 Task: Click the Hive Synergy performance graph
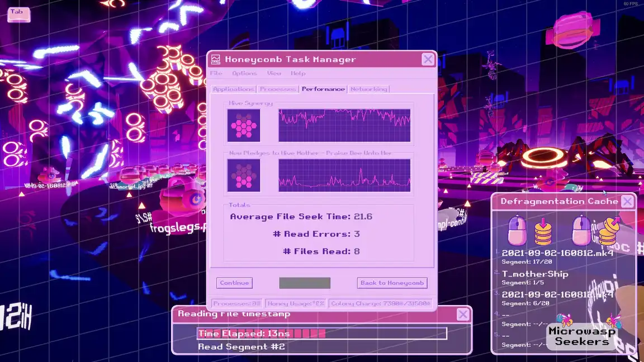pyautogui.click(x=344, y=125)
